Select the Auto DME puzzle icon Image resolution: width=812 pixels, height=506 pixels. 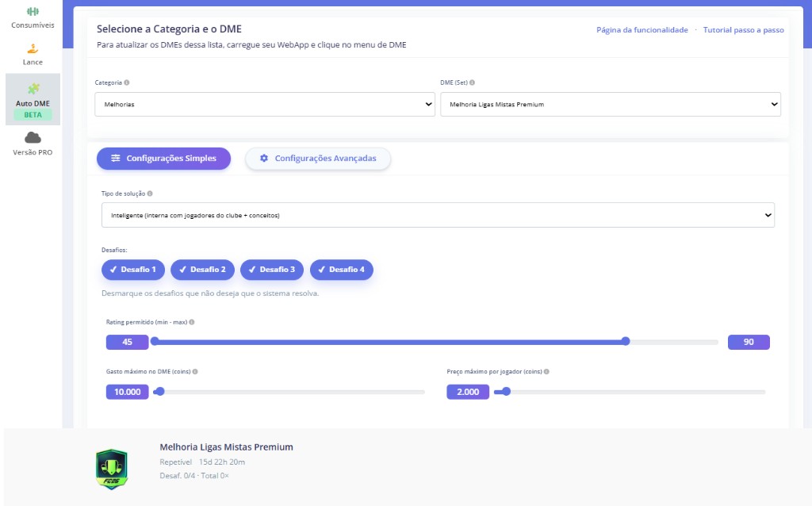point(33,89)
